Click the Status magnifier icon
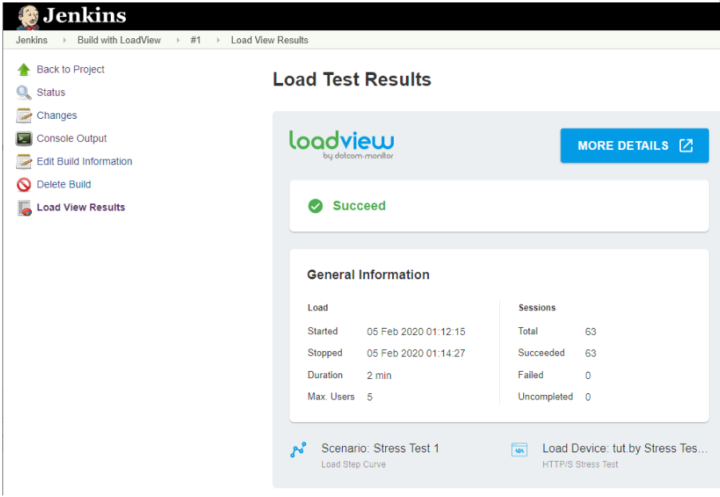Image resolution: width=720 pixels, height=497 pixels. point(24,92)
